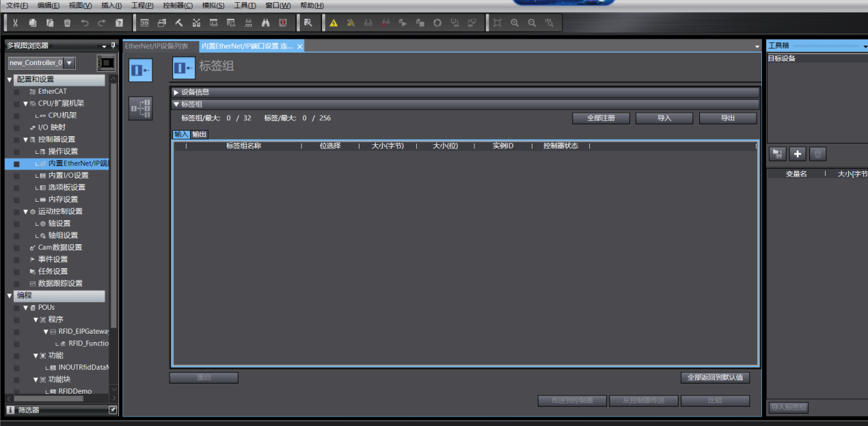This screenshot has height=426, width=868.
Task: Click the controller device image beside controller dropdown
Action: pos(106,63)
